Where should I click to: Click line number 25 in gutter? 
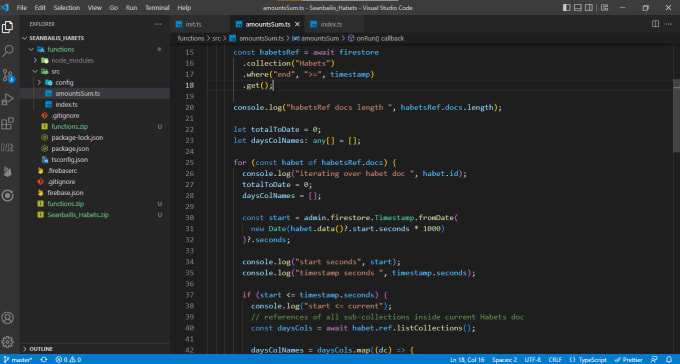click(189, 163)
